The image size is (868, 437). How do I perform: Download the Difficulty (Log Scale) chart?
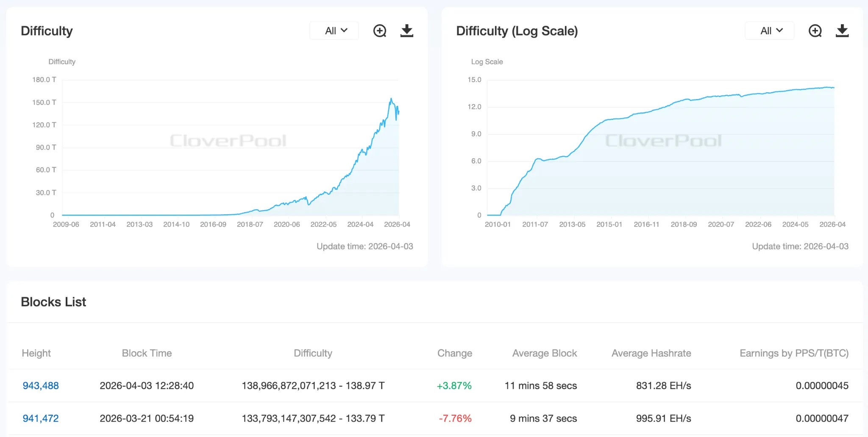pyautogui.click(x=842, y=31)
